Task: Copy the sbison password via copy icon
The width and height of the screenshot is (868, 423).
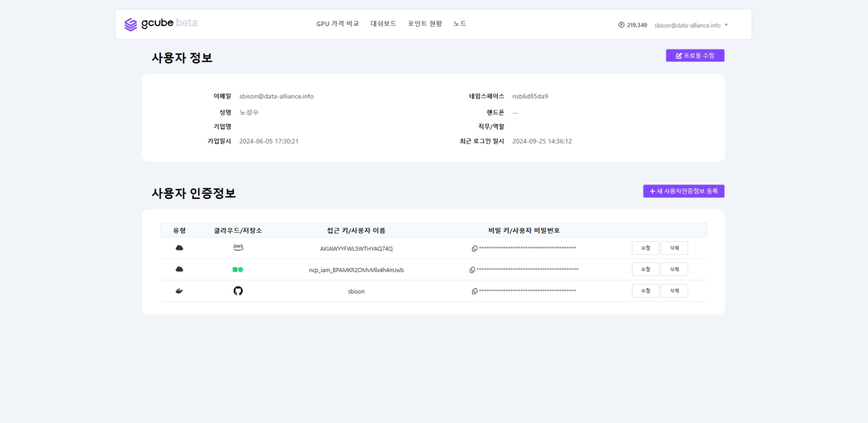Action: (474, 291)
